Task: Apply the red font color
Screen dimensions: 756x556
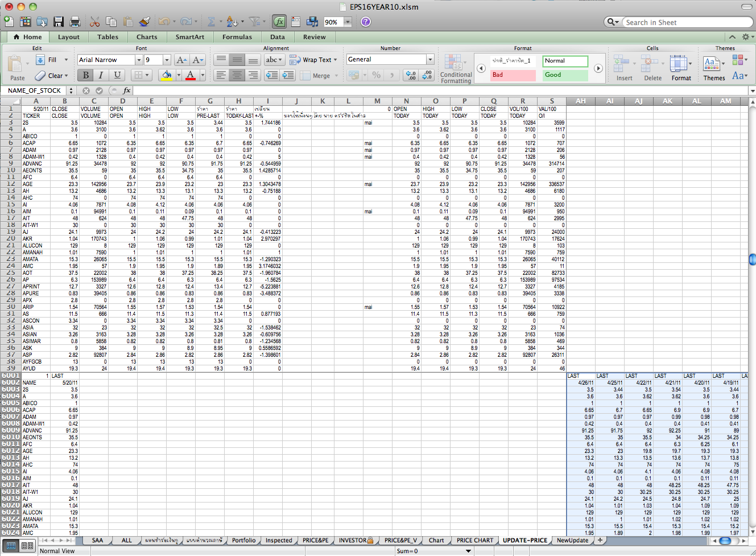Action: click(191, 75)
